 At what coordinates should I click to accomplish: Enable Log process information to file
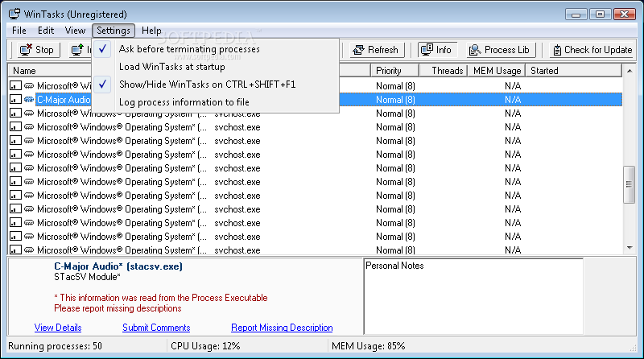[x=216, y=102]
